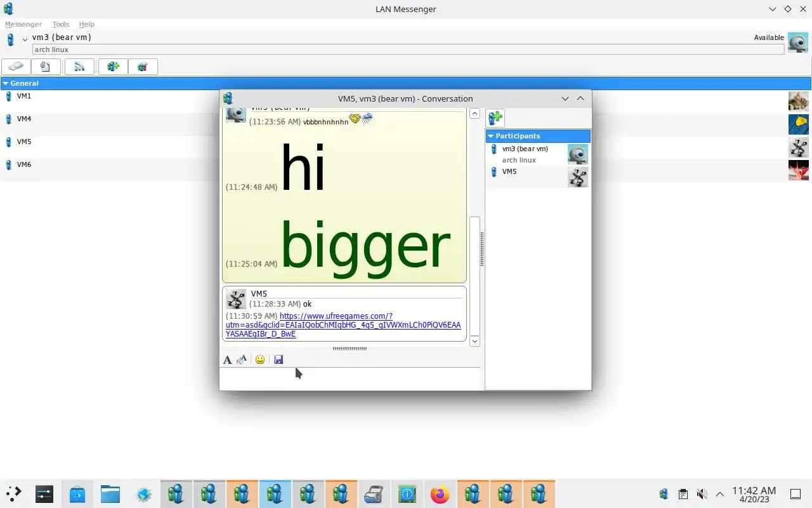Open the Help menu
The width and height of the screenshot is (812, 508).
[x=87, y=24]
